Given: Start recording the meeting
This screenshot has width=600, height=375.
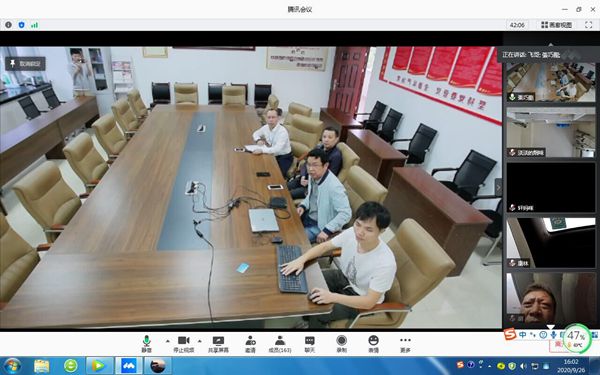Looking at the screenshot, I should point(341,344).
